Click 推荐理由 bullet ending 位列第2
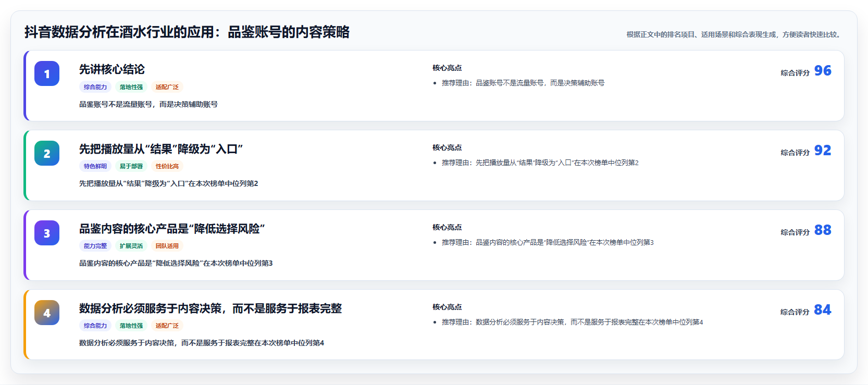The width and height of the screenshot is (868, 385). [540, 163]
